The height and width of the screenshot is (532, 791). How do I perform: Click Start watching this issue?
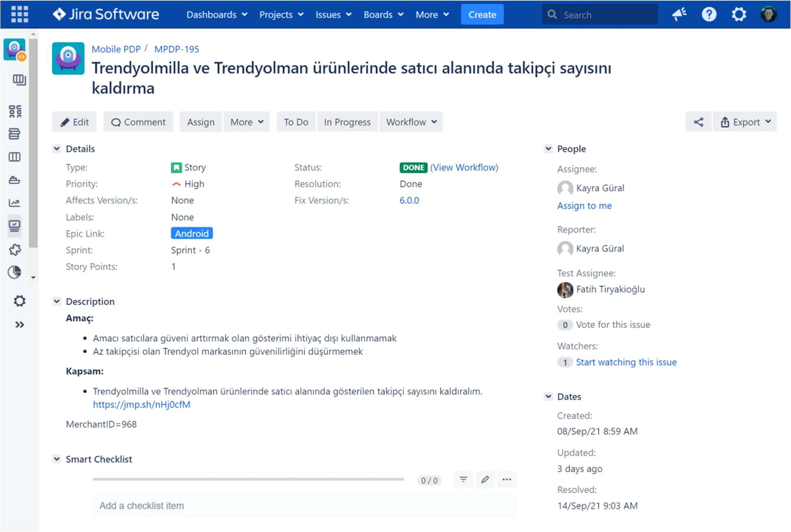tap(626, 362)
